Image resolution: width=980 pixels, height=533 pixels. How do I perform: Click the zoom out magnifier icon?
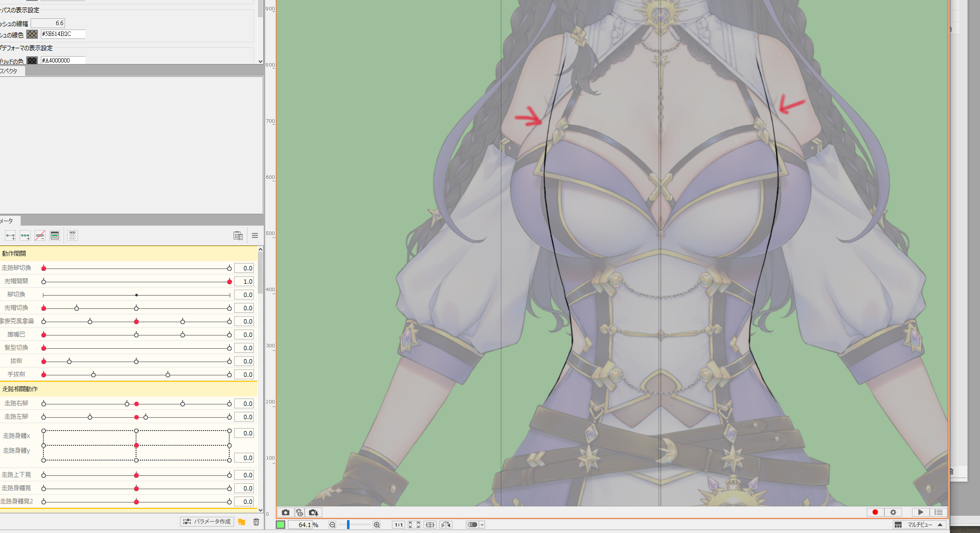pos(332,525)
